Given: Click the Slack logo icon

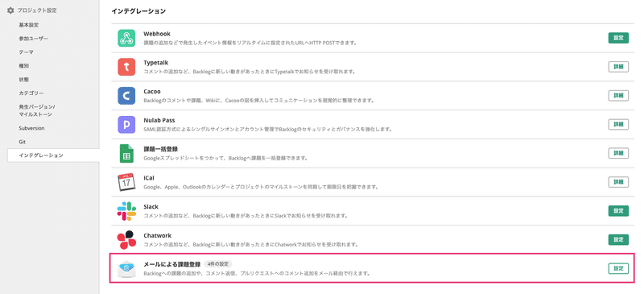Looking at the screenshot, I should [x=126, y=211].
